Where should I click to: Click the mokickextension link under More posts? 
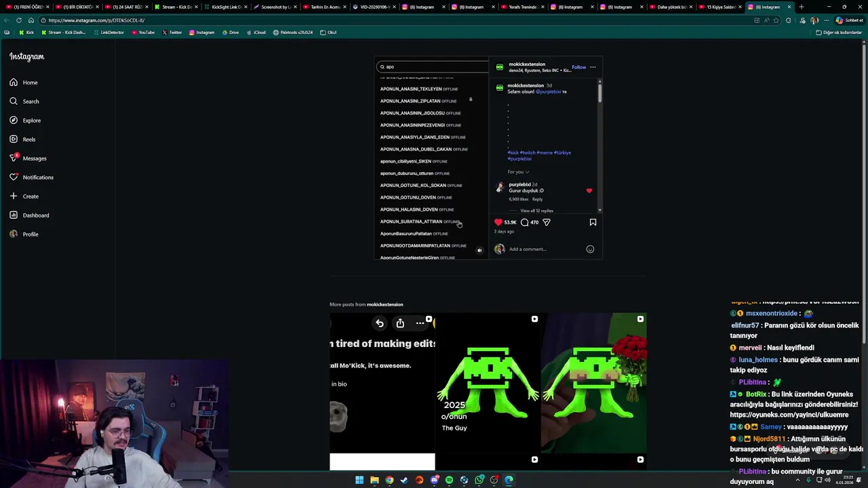tap(384, 304)
